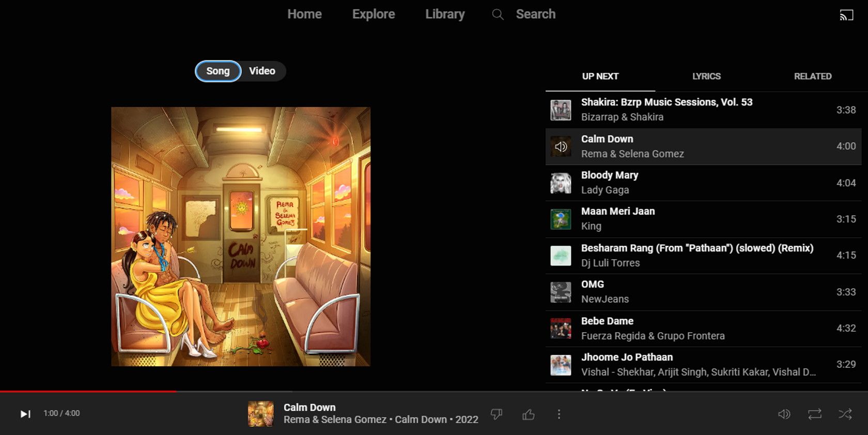The image size is (868, 435).
Task: Click Bizarrap & Shakira artist name
Action: [622, 117]
